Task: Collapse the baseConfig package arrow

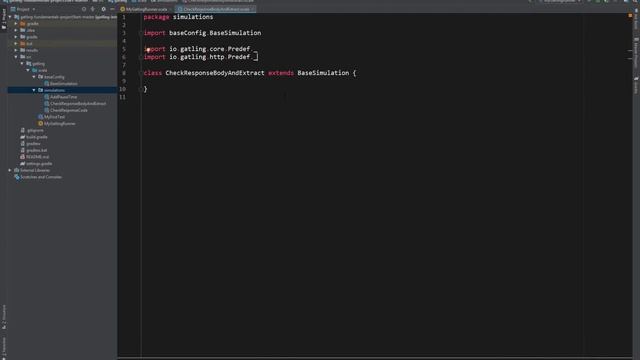Action: coord(34,77)
